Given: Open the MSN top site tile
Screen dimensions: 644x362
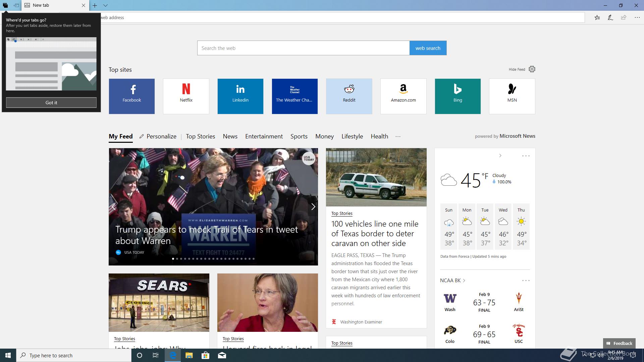Looking at the screenshot, I should 512,96.
